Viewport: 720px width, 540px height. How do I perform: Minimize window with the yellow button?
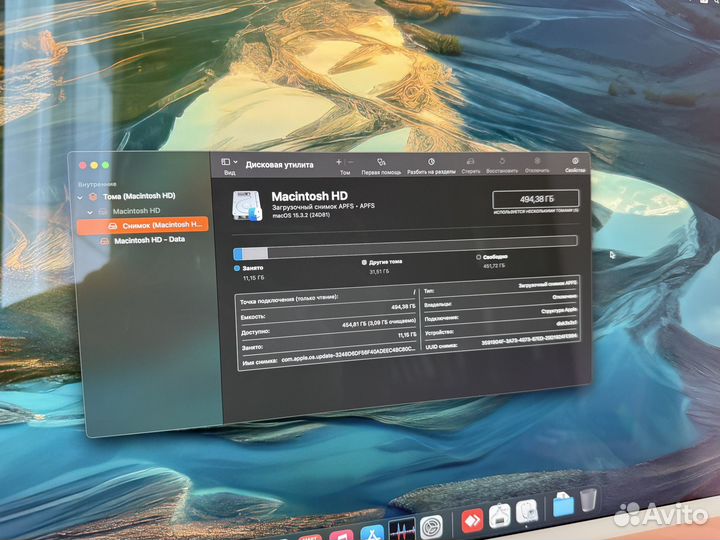click(x=94, y=165)
